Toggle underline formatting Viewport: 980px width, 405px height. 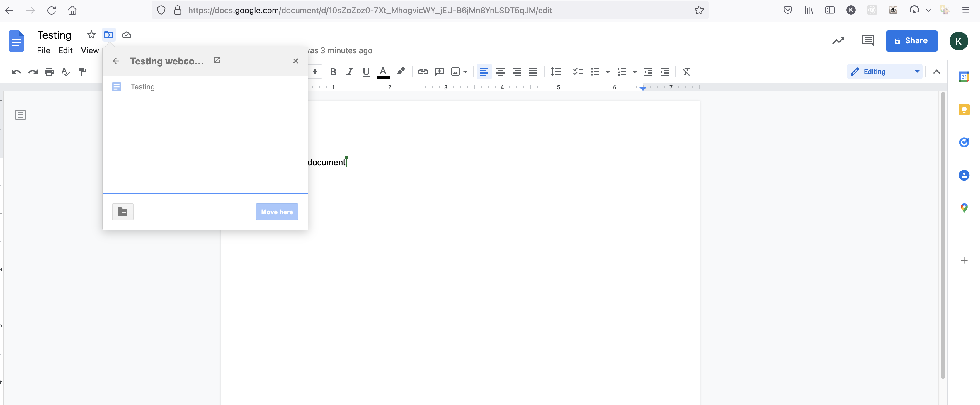point(366,72)
